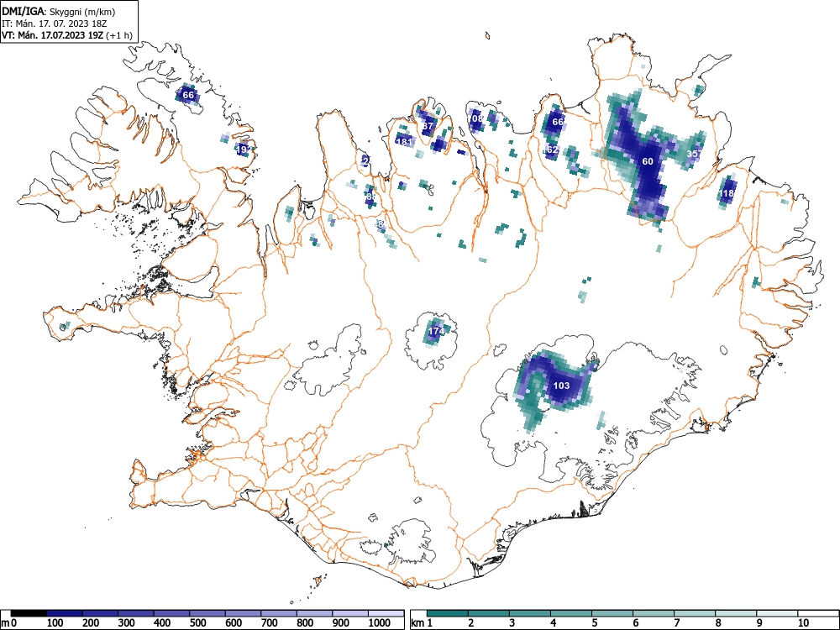
Task: Select the 118 value label in the east
Action: (727, 194)
